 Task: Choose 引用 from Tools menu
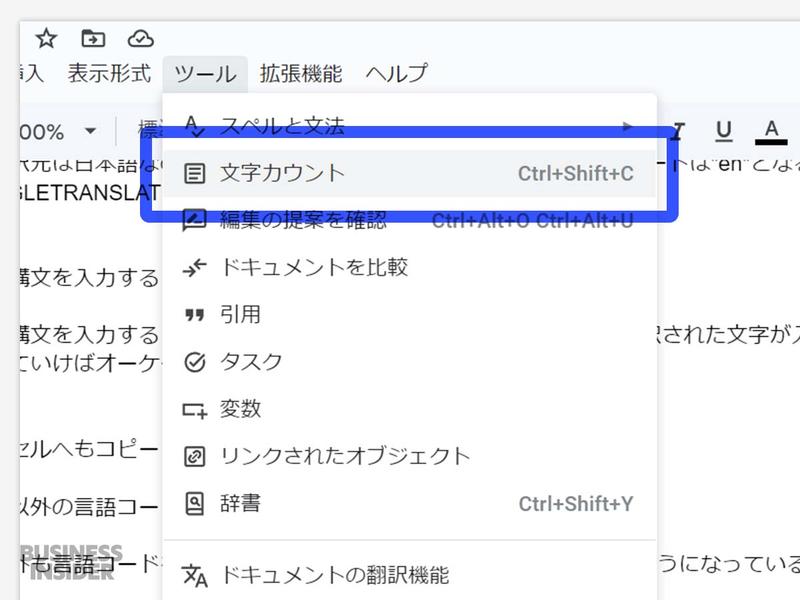point(410,315)
